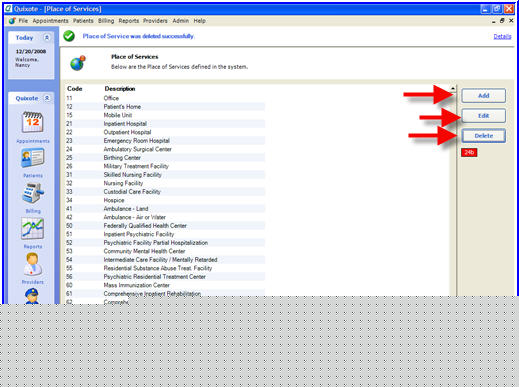
Task: Click the green success checkmark icon
Action: pos(69,36)
